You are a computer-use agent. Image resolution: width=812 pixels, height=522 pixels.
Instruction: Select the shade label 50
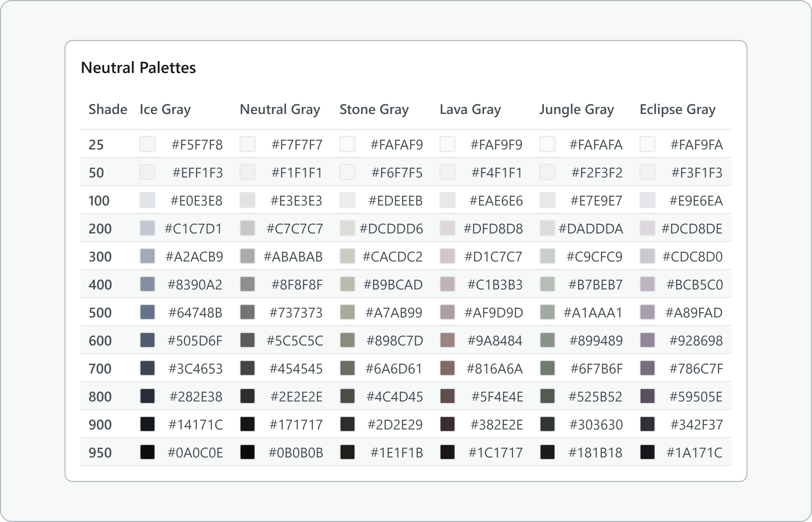click(96, 173)
